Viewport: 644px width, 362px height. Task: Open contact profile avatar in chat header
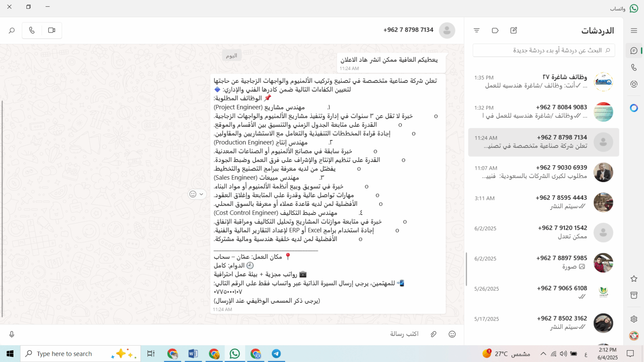tap(447, 30)
